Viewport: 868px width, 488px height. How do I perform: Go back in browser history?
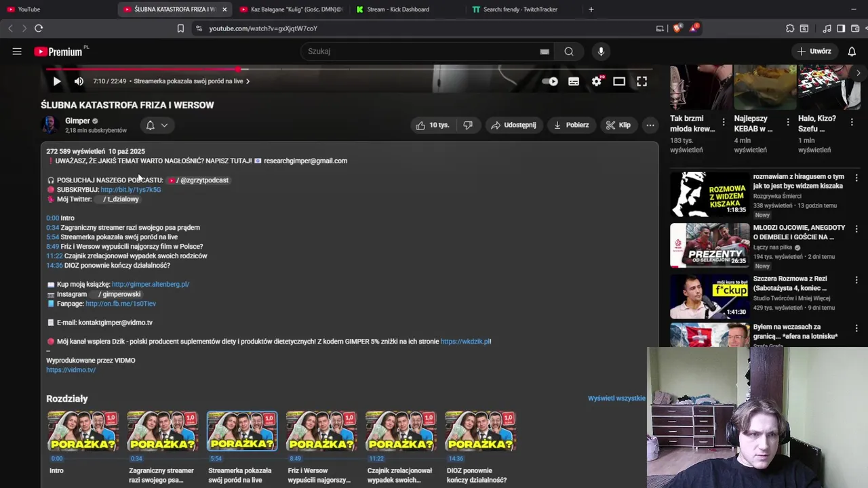click(10, 28)
